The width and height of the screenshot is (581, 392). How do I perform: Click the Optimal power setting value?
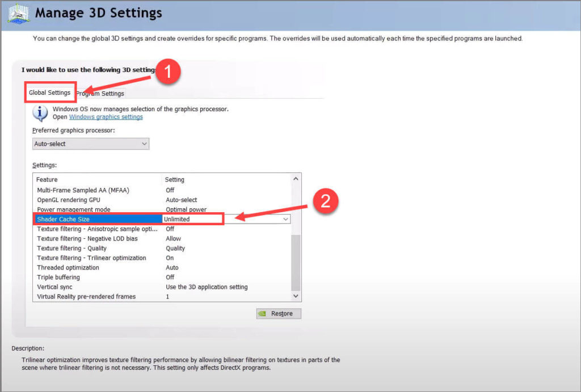[x=186, y=209]
